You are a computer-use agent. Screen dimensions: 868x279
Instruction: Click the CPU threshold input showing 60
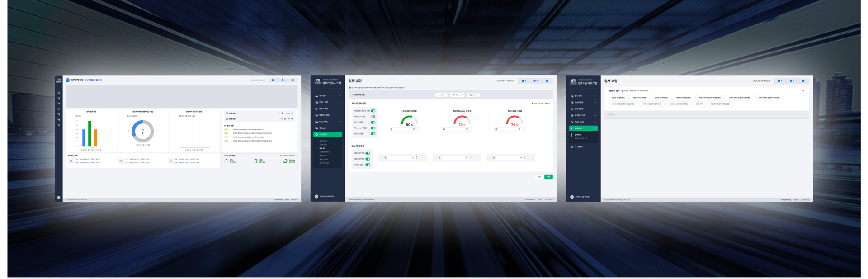click(x=404, y=129)
